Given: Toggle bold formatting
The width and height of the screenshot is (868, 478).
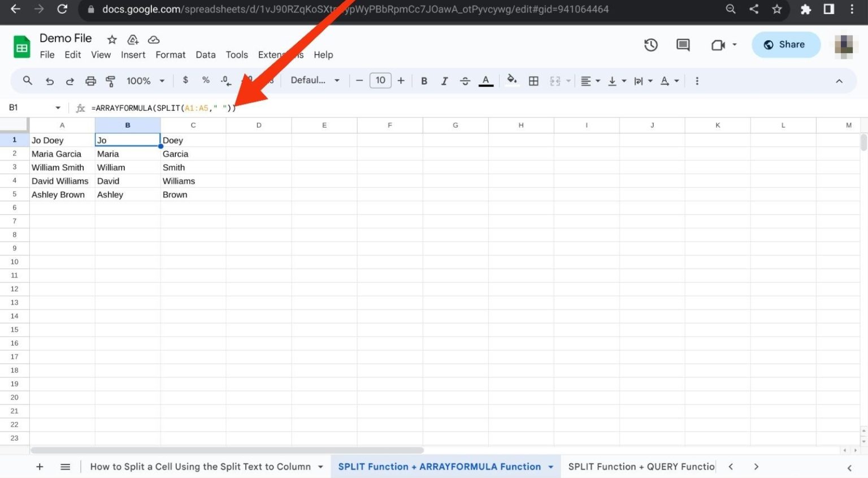Looking at the screenshot, I should pyautogui.click(x=424, y=81).
